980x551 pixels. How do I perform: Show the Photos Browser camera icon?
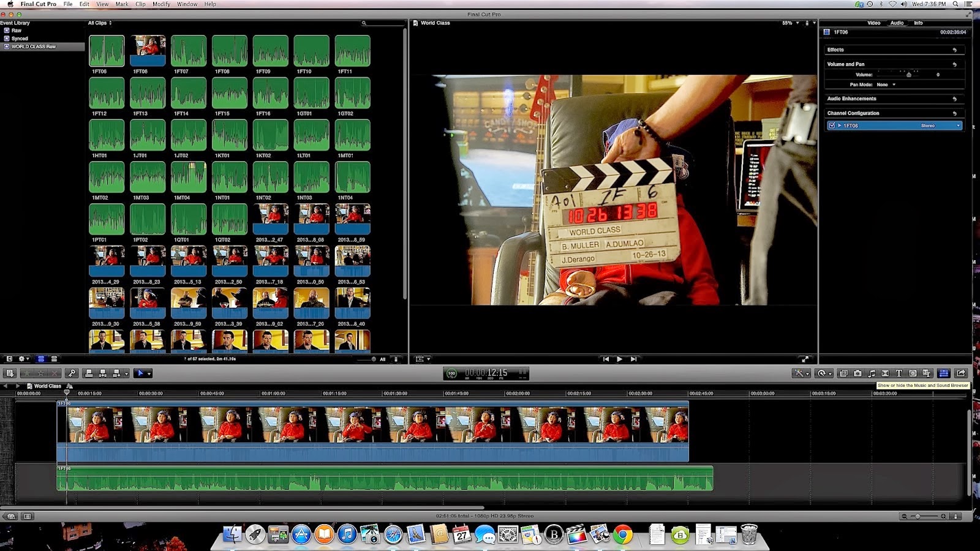coord(858,373)
